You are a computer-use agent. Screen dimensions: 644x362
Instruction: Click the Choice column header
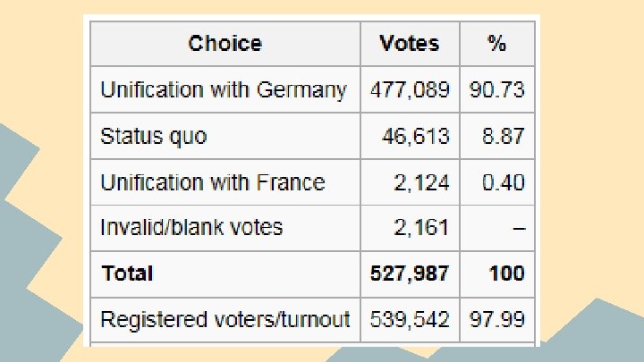(225, 44)
